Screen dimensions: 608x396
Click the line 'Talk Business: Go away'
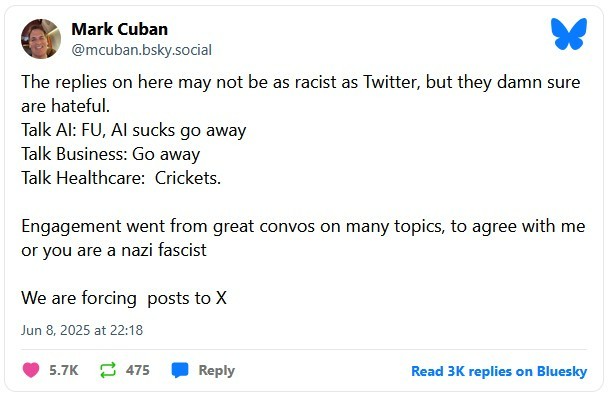(111, 154)
